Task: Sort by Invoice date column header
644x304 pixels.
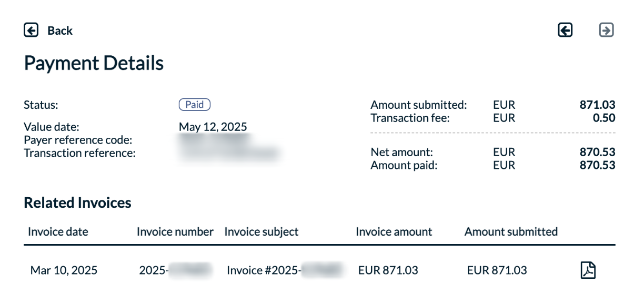Action: [x=58, y=231]
